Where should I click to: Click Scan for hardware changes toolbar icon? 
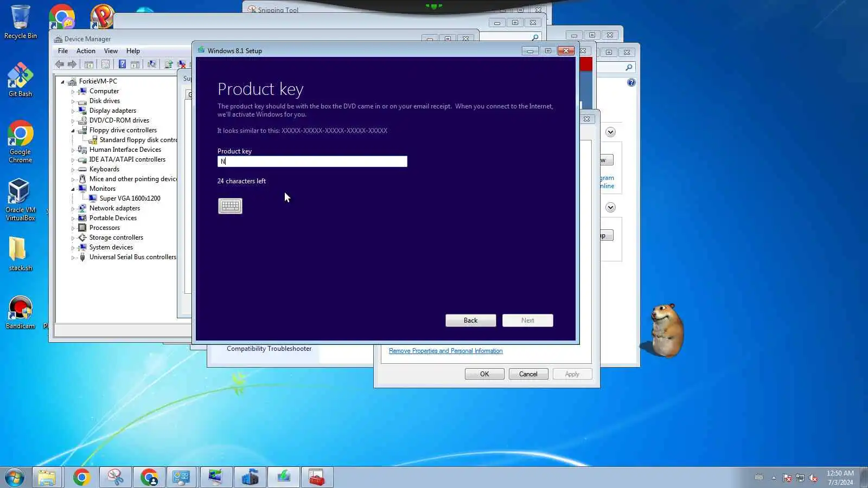(152, 65)
